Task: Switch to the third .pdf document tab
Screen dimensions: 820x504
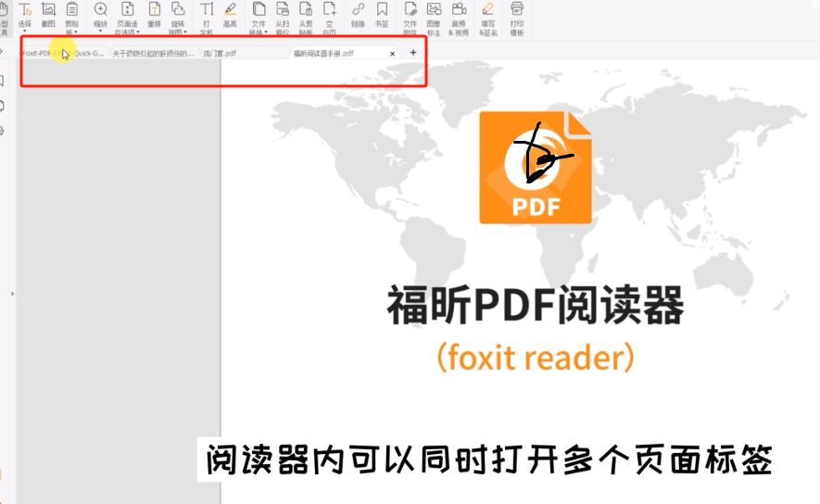Action: point(245,54)
